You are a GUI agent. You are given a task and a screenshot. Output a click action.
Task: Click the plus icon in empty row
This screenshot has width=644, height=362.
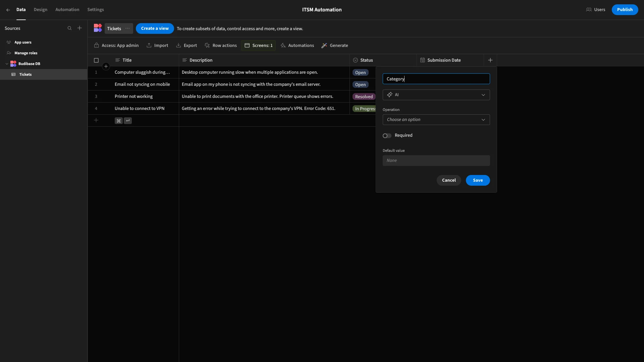[96, 120]
